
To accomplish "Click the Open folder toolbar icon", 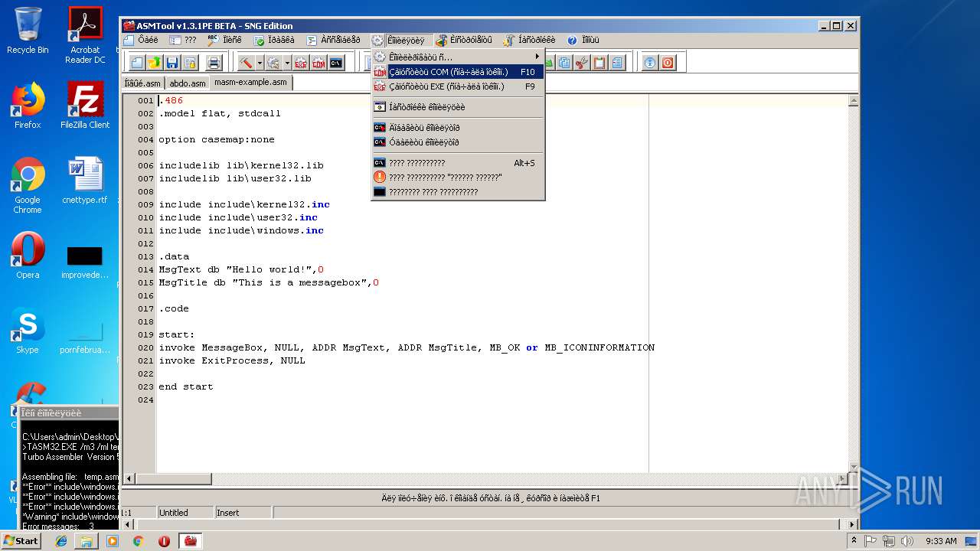I will [x=154, y=63].
